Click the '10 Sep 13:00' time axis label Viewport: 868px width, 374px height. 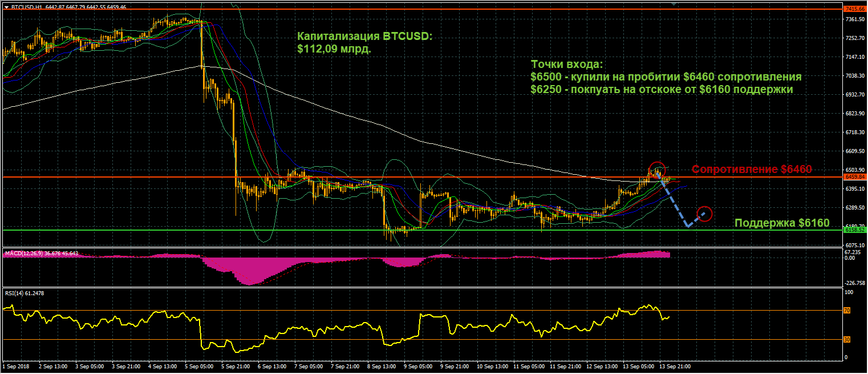click(492, 365)
